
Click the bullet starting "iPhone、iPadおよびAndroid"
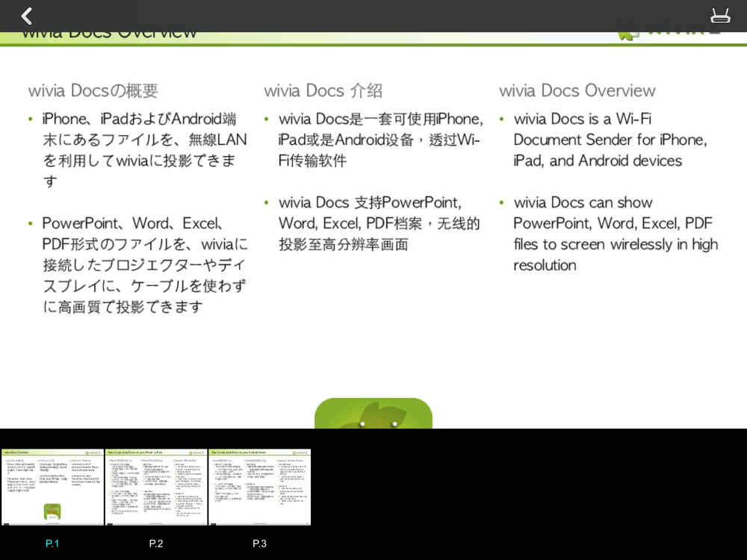145,150
